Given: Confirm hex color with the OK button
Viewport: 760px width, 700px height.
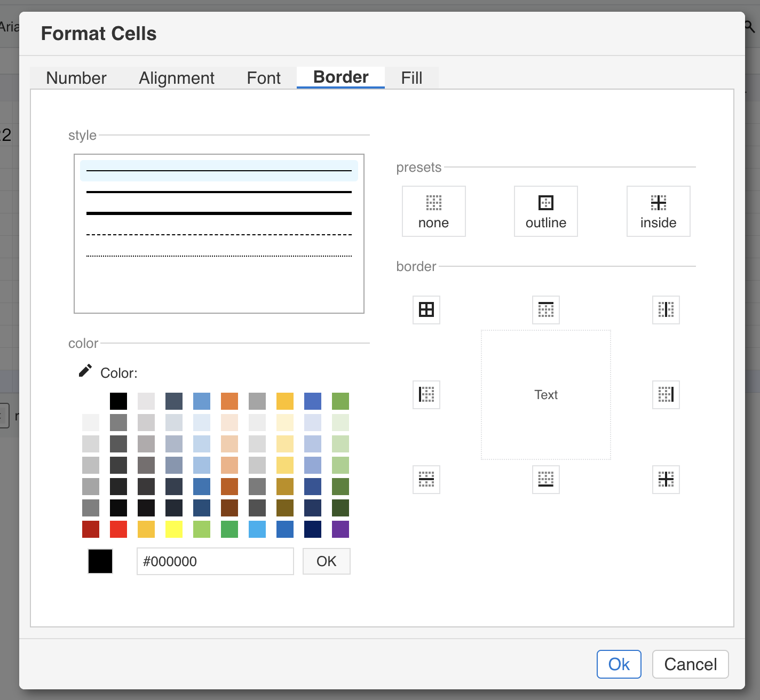Looking at the screenshot, I should pyautogui.click(x=326, y=561).
